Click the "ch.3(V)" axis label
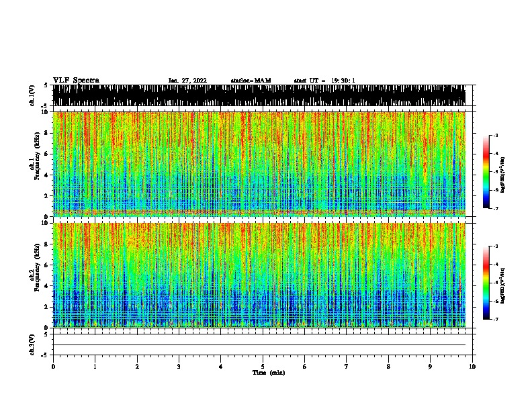 32,345
